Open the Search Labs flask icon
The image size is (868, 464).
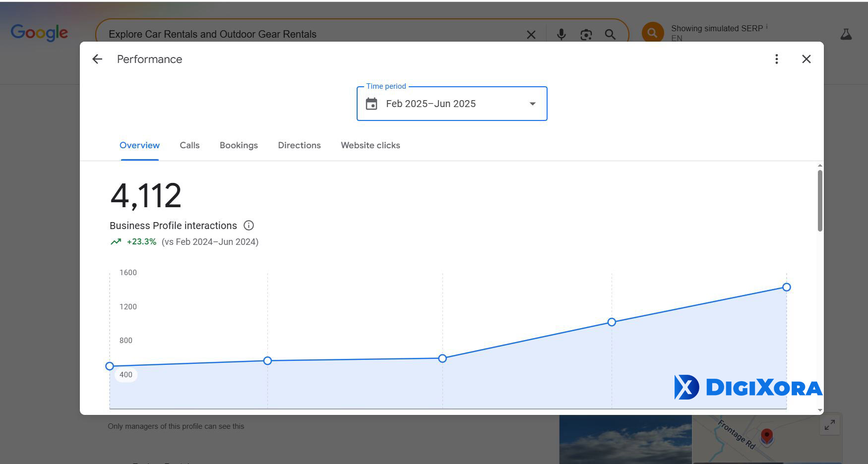(846, 34)
